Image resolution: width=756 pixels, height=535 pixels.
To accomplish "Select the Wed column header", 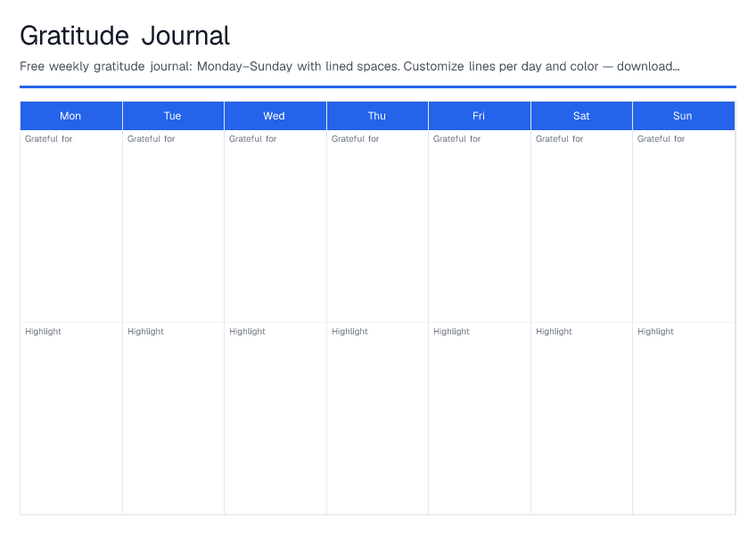I will click(275, 116).
